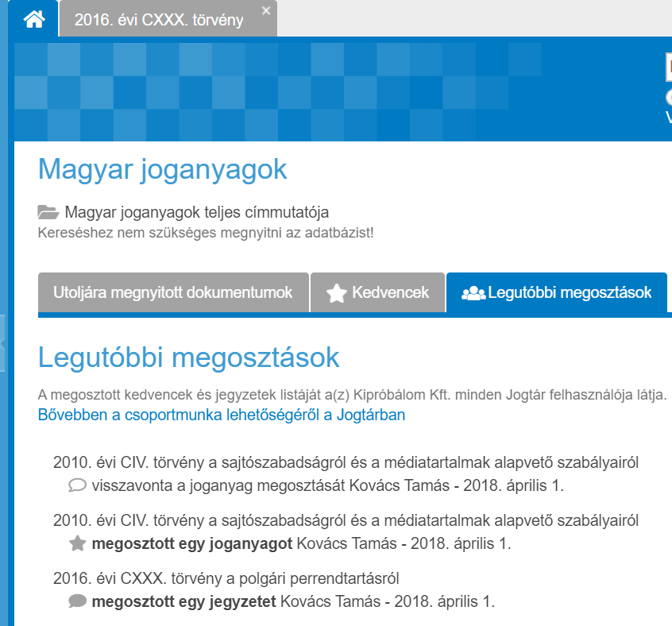Switch to Utoljára megnyitott dokumentumok tab
672x626 pixels.
click(172, 292)
